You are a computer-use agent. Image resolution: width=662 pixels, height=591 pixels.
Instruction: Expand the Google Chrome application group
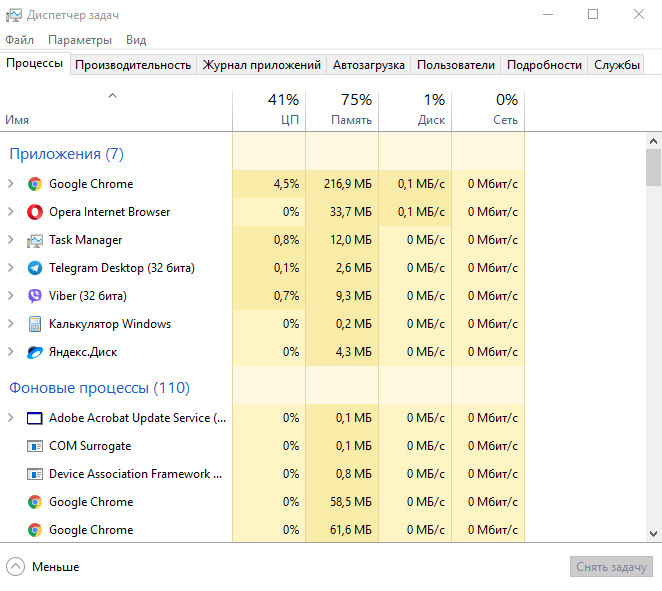(11, 184)
